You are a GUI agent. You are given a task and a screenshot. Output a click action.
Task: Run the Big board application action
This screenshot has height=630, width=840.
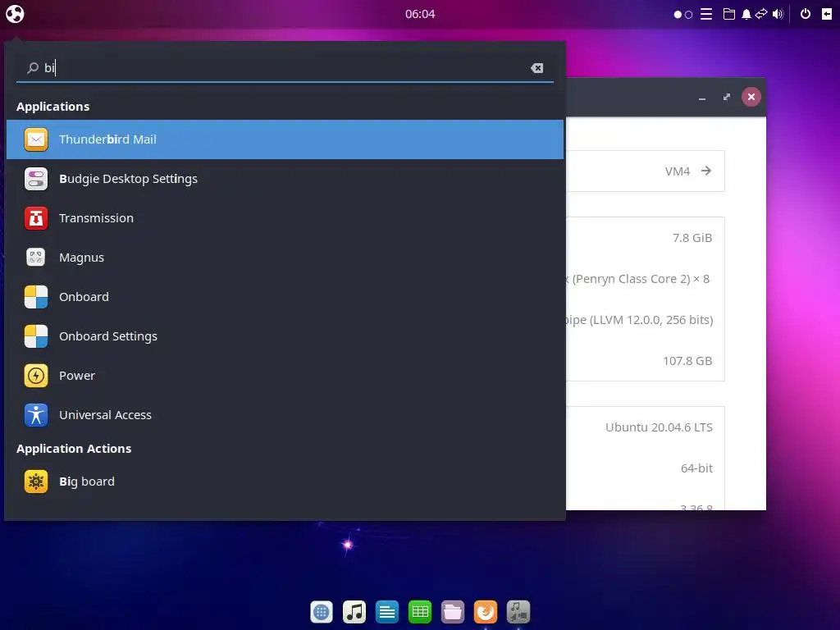coord(285,482)
